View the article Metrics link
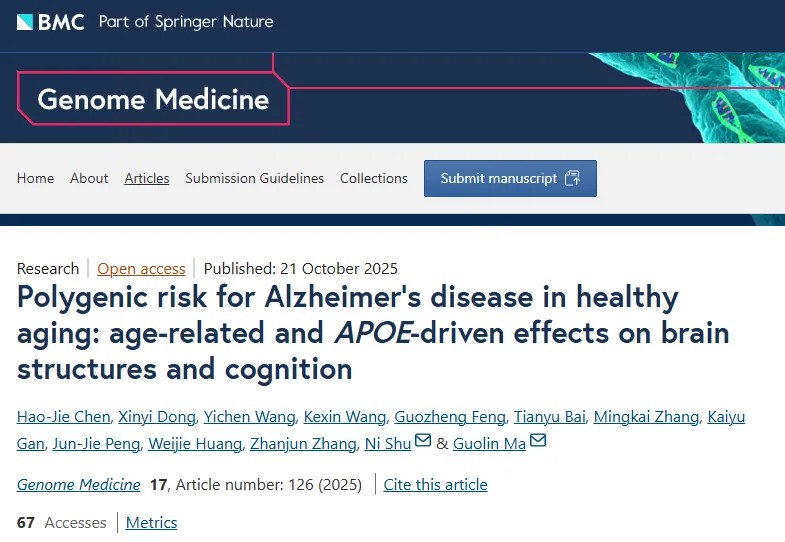785x542 pixels. tap(151, 523)
